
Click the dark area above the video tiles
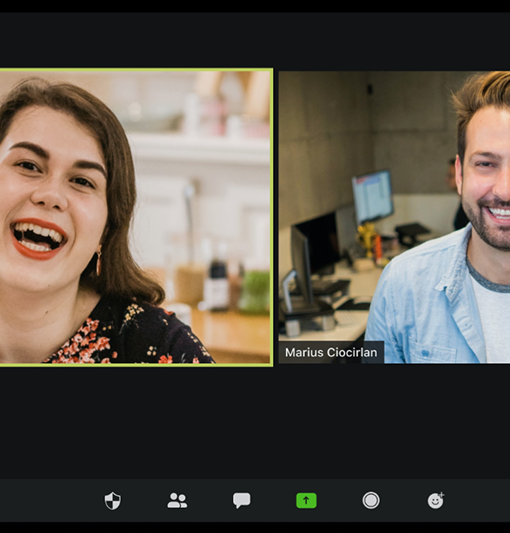tap(255, 40)
